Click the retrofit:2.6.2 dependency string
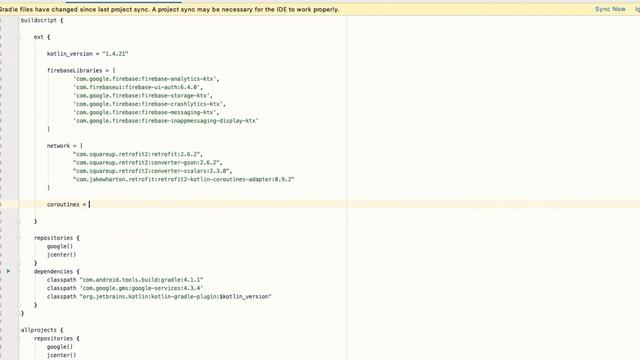The image size is (640, 360). click(x=138, y=154)
